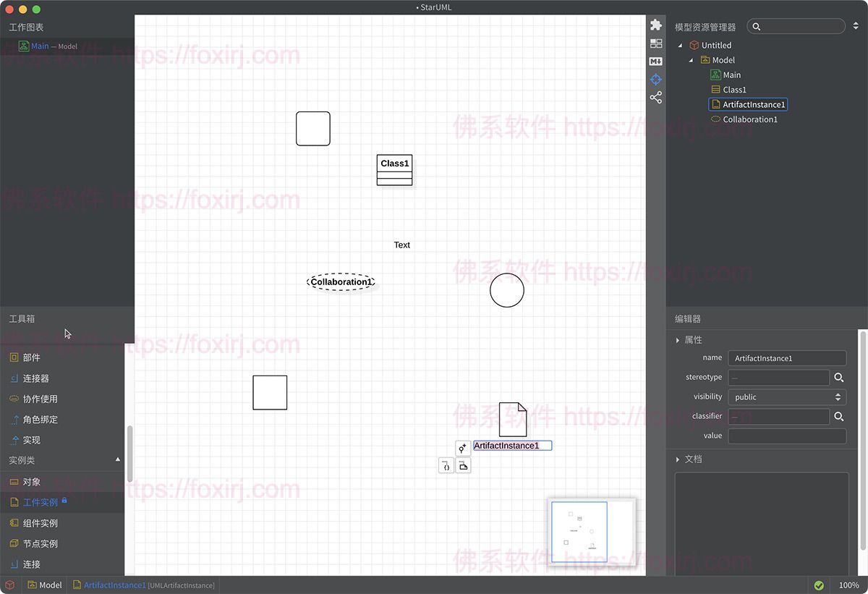Image resolution: width=868 pixels, height=594 pixels.
Task: Toggle the lock on 工件实例 tool
Action: click(64, 501)
